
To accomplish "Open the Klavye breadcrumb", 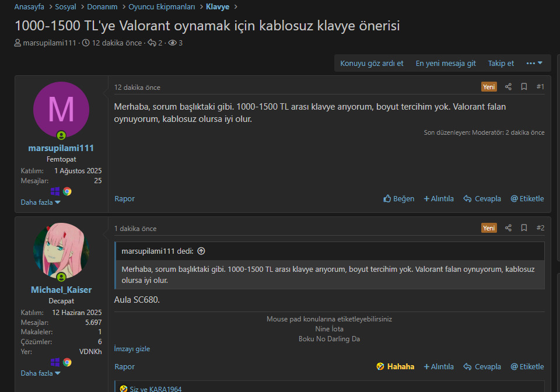I will 218,7.
